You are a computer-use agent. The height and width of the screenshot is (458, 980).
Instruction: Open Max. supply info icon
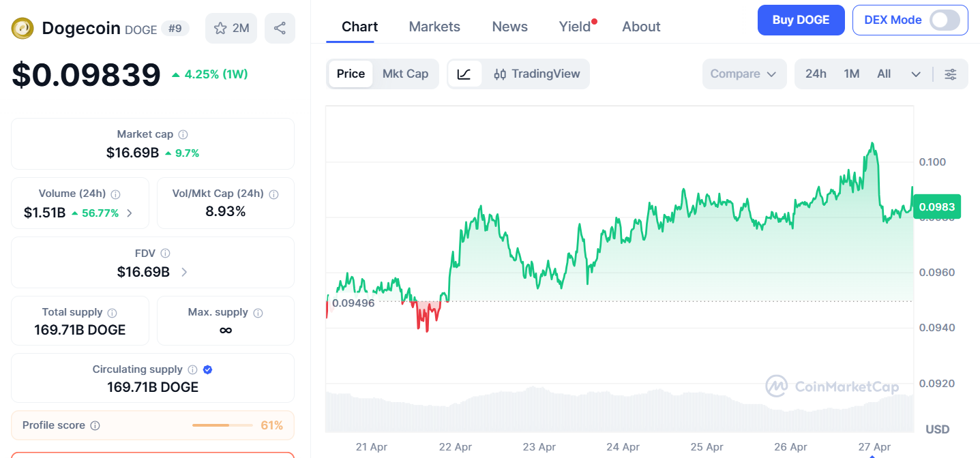[258, 313]
